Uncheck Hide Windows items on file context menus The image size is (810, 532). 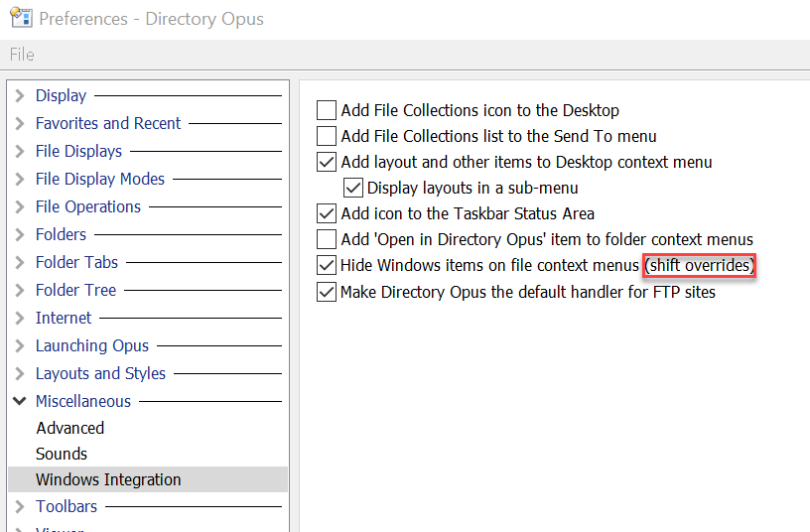click(327, 265)
